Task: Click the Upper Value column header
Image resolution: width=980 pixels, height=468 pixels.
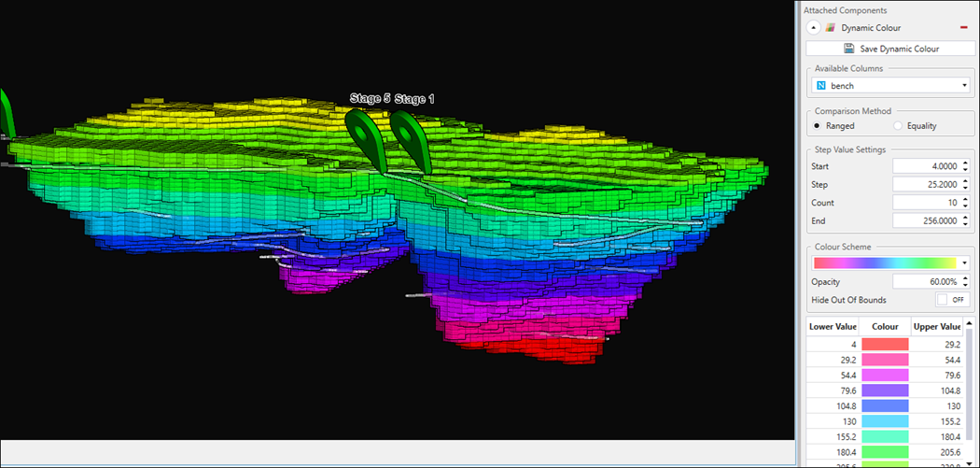Action: coord(936,327)
